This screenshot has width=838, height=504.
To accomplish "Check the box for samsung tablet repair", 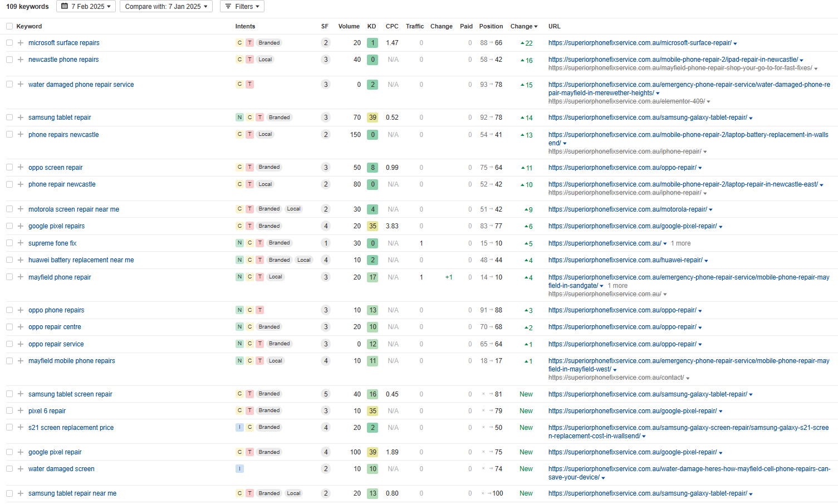I will [x=9, y=118].
